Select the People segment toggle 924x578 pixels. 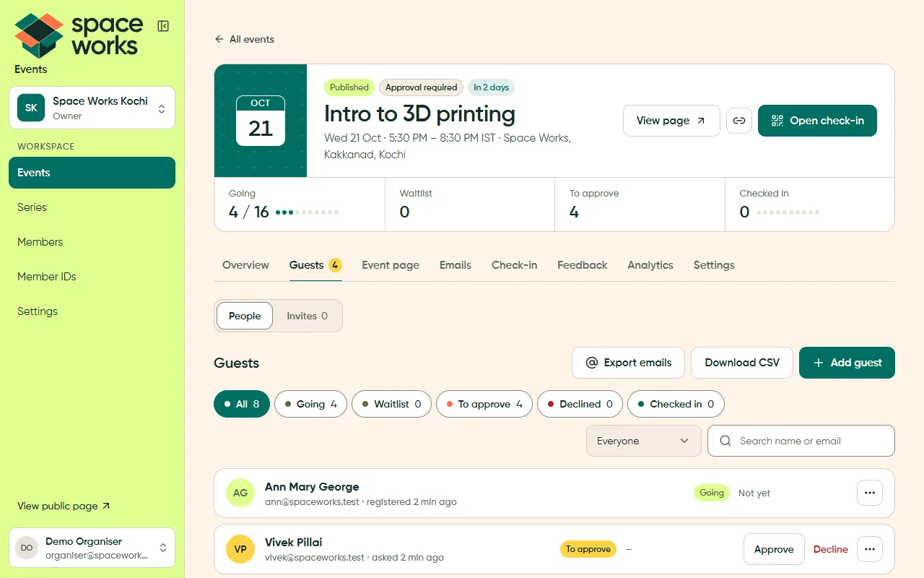click(245, 316)
